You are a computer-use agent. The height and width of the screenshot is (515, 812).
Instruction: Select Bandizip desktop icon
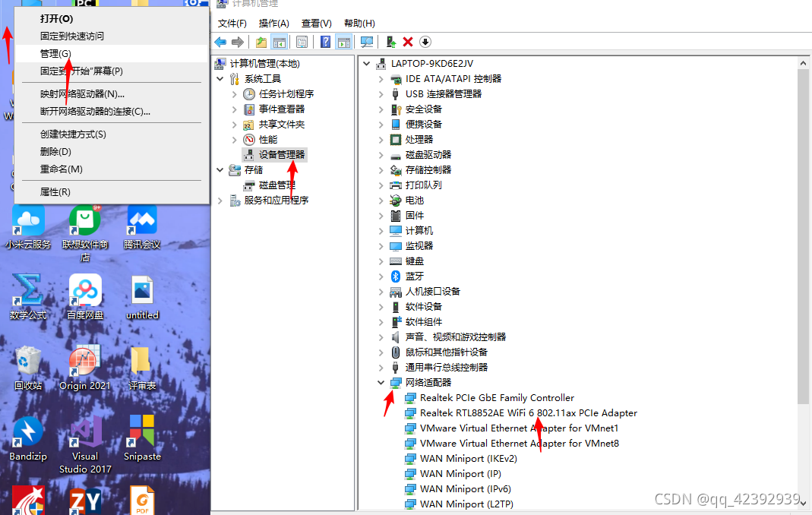tap(28, 439)
